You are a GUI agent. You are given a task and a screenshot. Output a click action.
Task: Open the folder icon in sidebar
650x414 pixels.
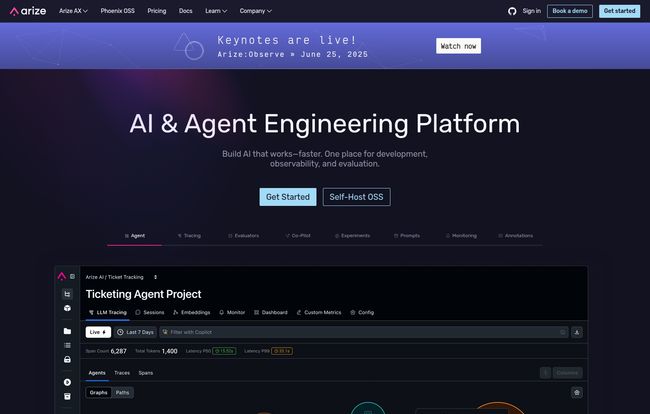pyautogui.click(x=67, y=331)
